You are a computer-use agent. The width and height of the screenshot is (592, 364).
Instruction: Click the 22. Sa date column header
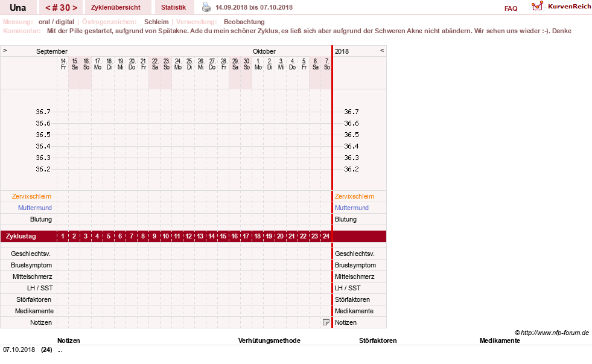[155, 64]
